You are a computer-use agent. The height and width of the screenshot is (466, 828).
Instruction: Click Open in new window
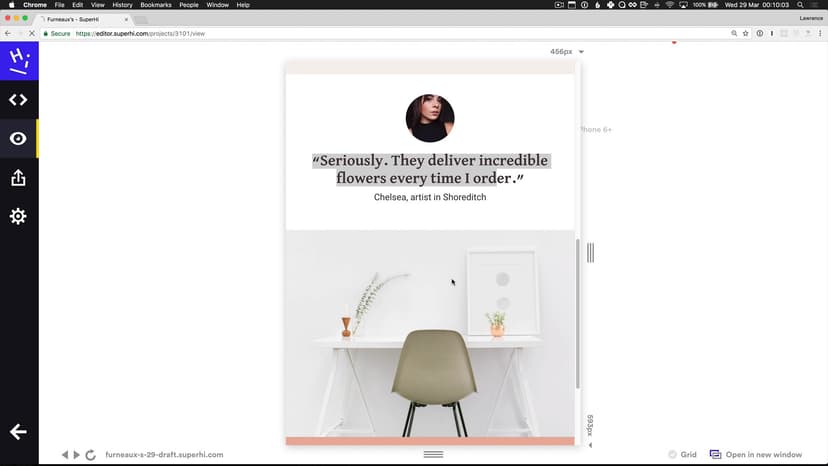coord(755,455)
